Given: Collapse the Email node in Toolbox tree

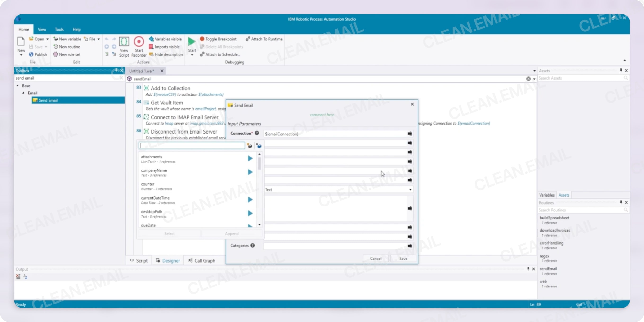Looking at the screenshot, I should 24,93.
